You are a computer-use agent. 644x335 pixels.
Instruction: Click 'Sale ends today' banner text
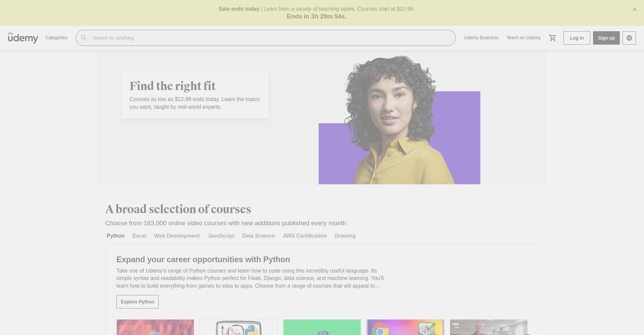click(x=239, y=9)
